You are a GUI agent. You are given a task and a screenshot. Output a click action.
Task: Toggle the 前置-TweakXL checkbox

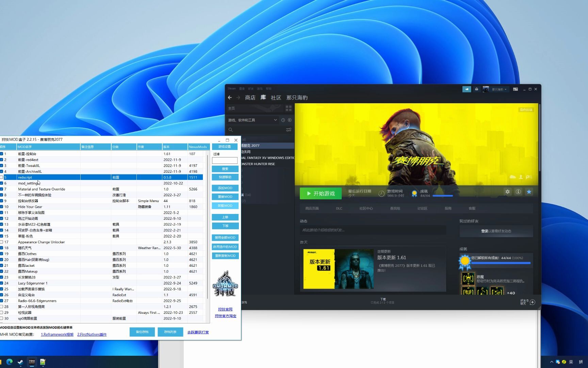tap(2, 166)
